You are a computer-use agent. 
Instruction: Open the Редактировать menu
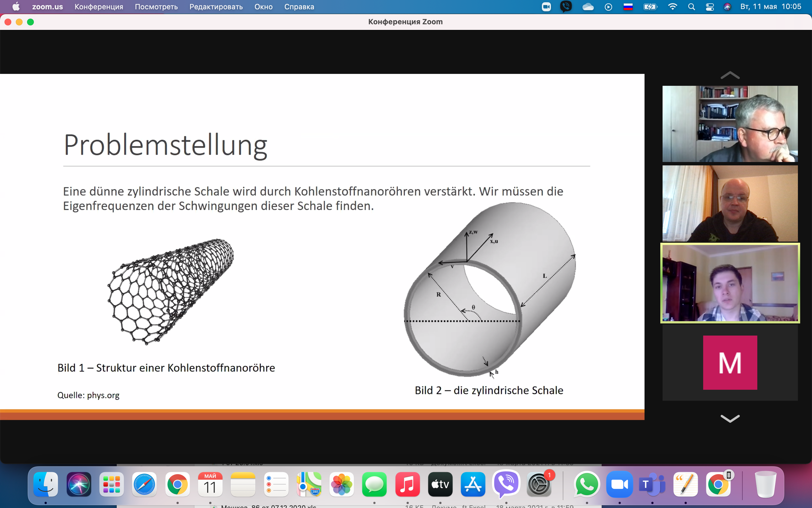click(216, 7)
